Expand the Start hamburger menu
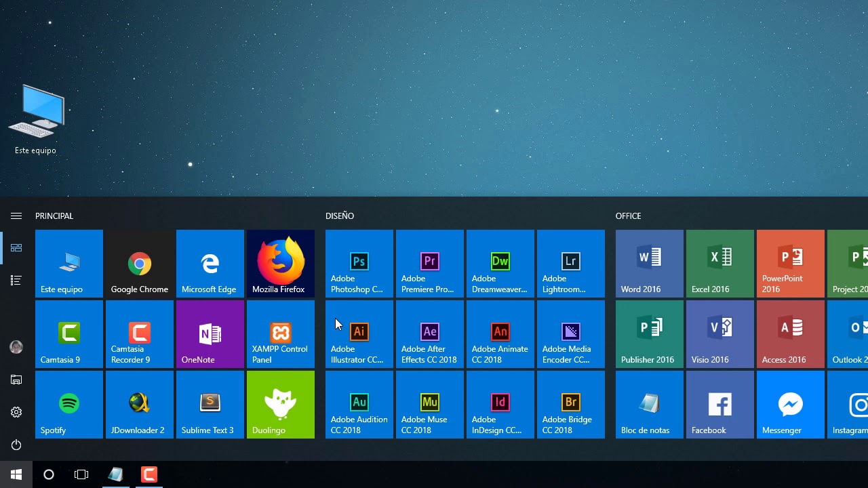 [16, 216]
